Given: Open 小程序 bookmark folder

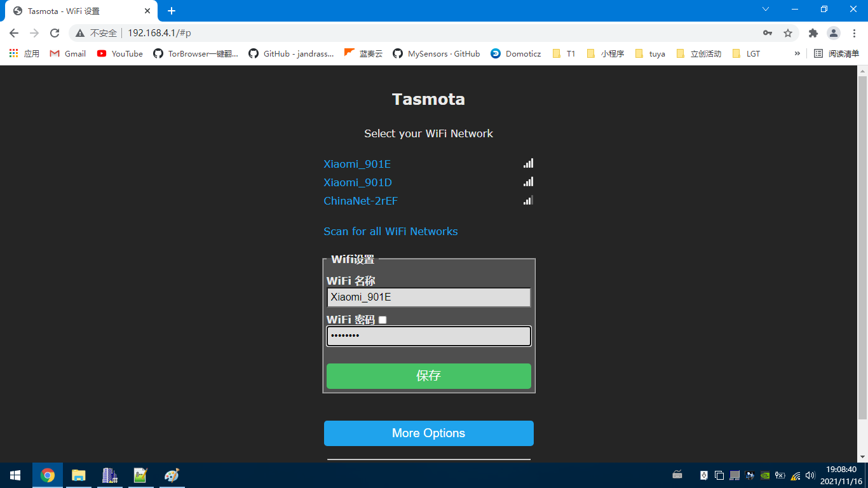Looking at the screenshot, I should (x=605, y=53).
